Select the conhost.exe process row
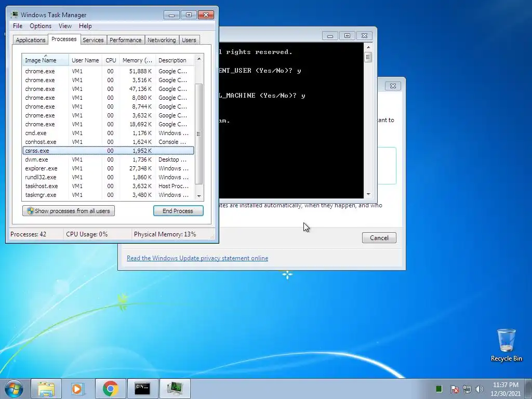 pyautogui.click(x=108, y=142)
